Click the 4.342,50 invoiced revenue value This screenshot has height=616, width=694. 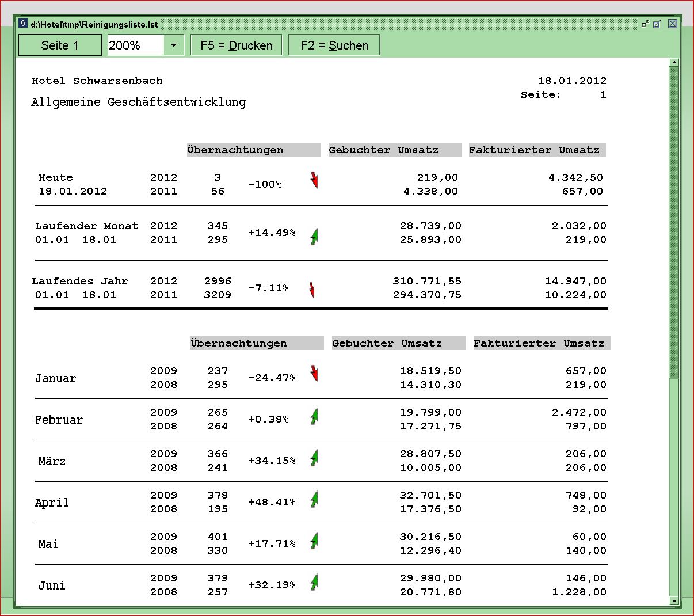coord(575,177)
